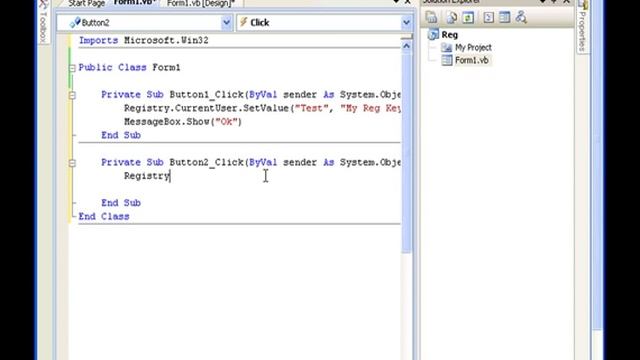This screenshot has width=640, height=360.
Task: Close the Solution Explorer panel
Action: pyautogui.click(x=567, y=2)
